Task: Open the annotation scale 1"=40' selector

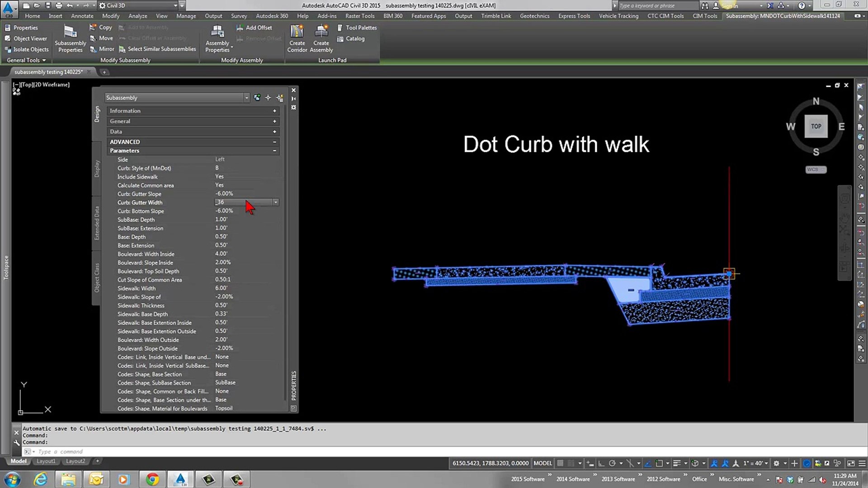Action: tap(755, 463)
